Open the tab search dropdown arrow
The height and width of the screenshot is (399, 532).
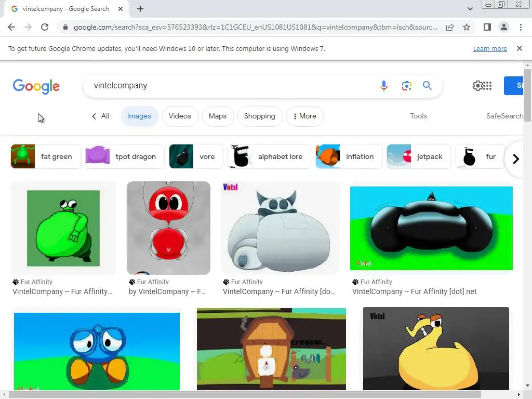pyautogui.click(x=470, y=9)
